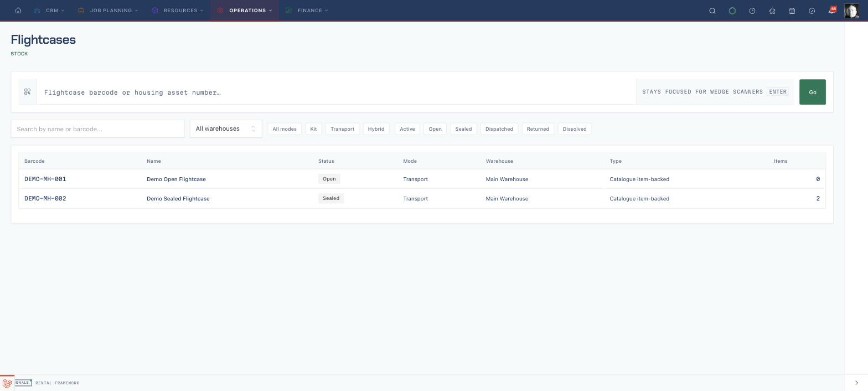Open the search magnifier in top bar
Image resolution: width=868 pixels, height=391 pixels.
coord(712,11)
